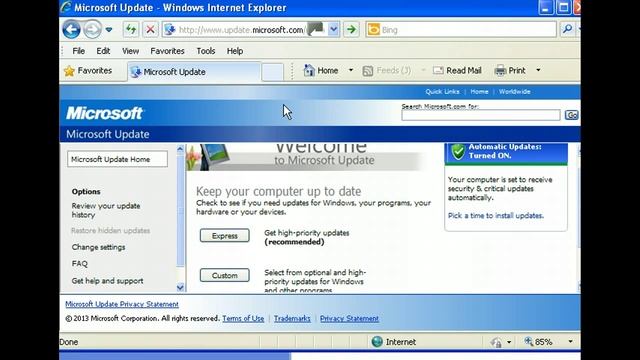The image size is (640, 360).
Task: Click the sidebar scroll down arrow
Action: [x=180, y=287]
